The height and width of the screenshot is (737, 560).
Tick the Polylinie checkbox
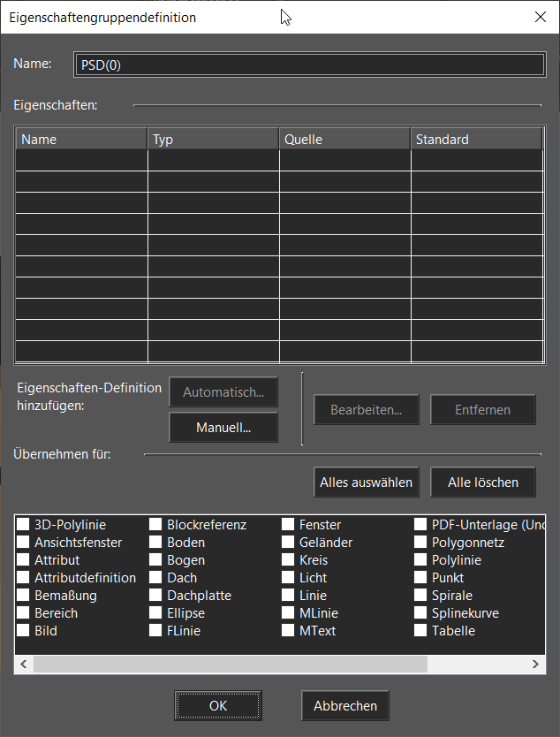pos(421,560)
